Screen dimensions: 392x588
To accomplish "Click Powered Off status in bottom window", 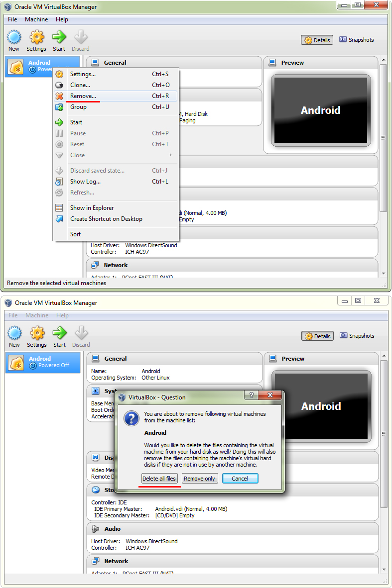I will pos(54,365).
